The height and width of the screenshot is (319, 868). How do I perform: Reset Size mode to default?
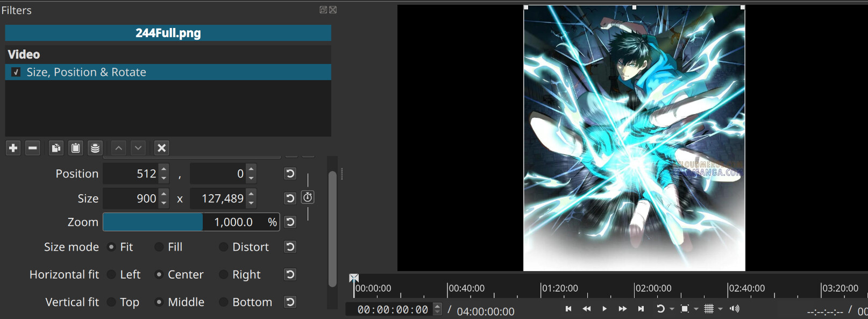pyautogui.click(x=290, y=246)
